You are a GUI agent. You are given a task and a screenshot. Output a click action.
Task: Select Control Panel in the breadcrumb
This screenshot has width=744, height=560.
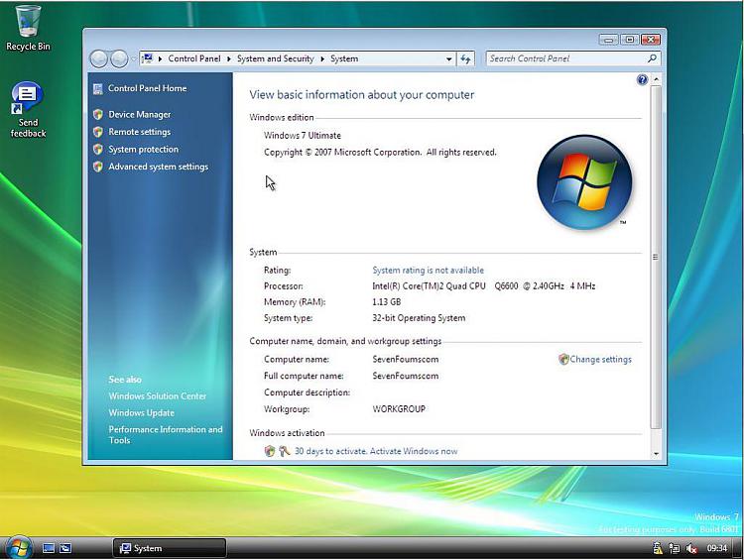(x=194, y=58)
